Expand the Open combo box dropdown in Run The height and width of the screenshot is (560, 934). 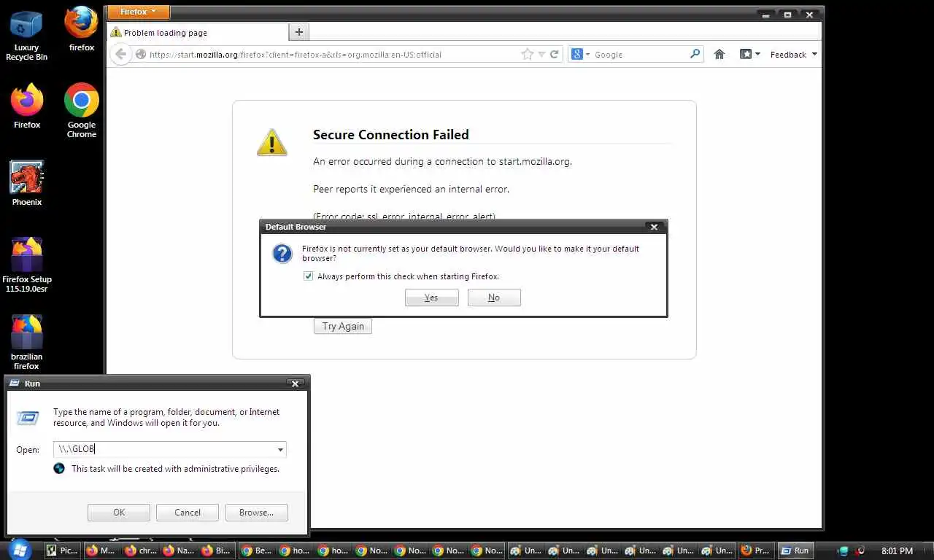point(280,450)
